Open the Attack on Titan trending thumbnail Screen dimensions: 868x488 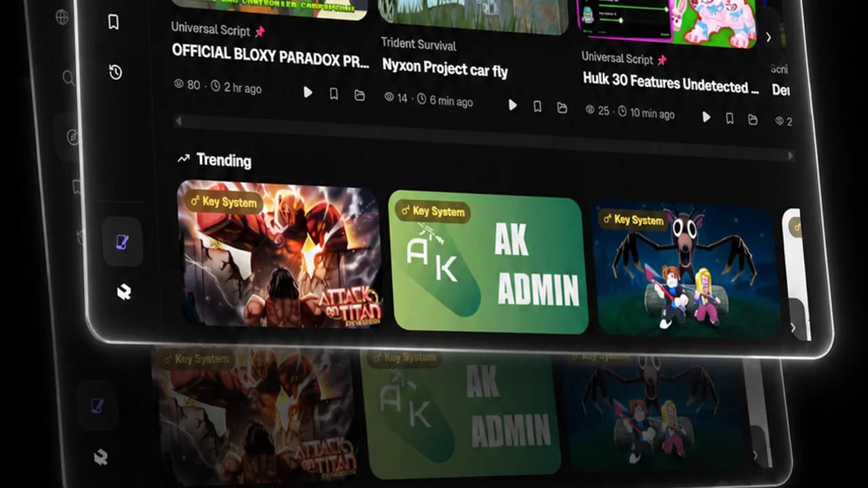pos(279,253)
